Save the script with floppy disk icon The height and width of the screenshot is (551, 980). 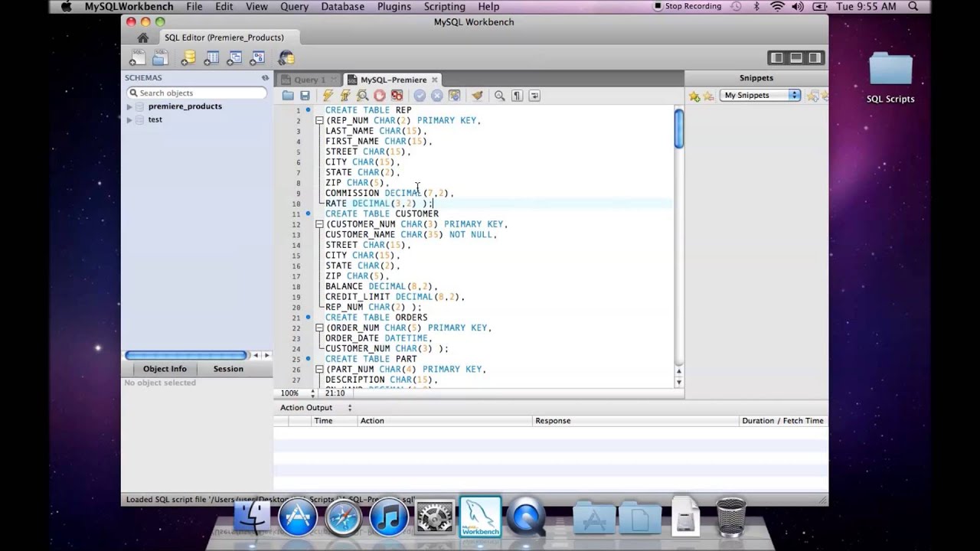305,96
